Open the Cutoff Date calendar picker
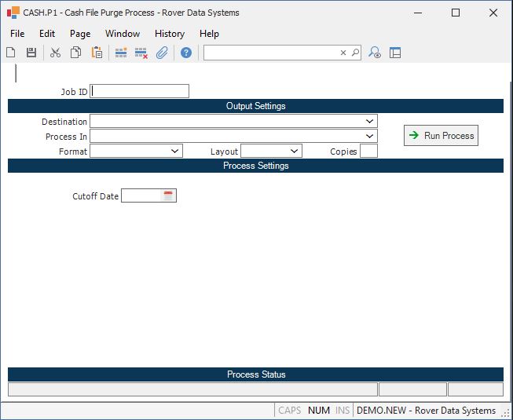The image size is (513, 420). point(167,195)
